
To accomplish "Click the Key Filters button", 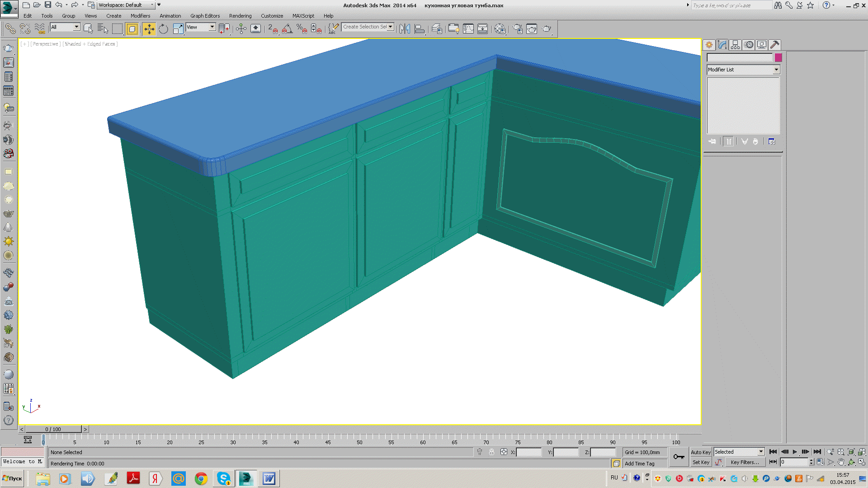I will coord(744,462).
